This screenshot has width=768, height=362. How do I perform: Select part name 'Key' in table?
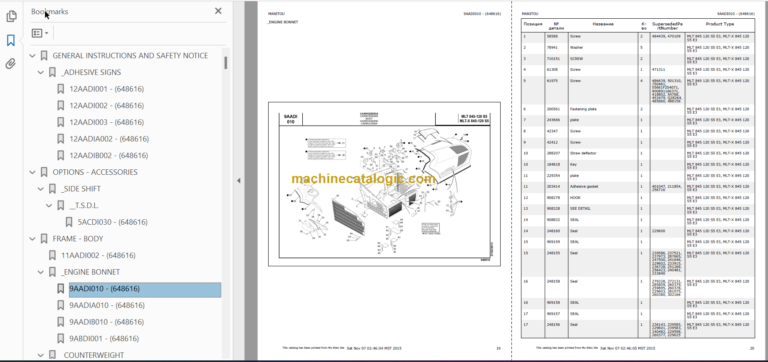(573, 165)
